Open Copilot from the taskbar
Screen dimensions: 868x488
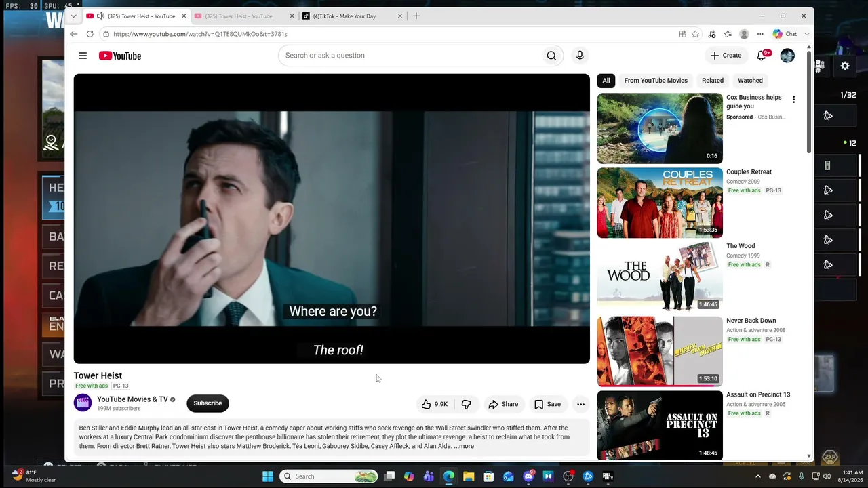tap(409, 476)
